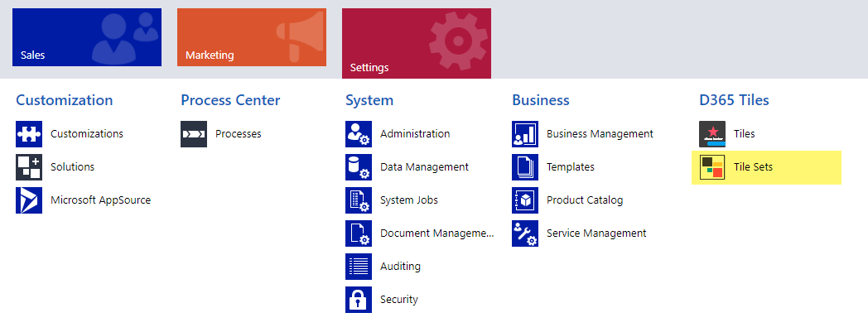
Task: Open the Business Management link
Action: [600, 134]
